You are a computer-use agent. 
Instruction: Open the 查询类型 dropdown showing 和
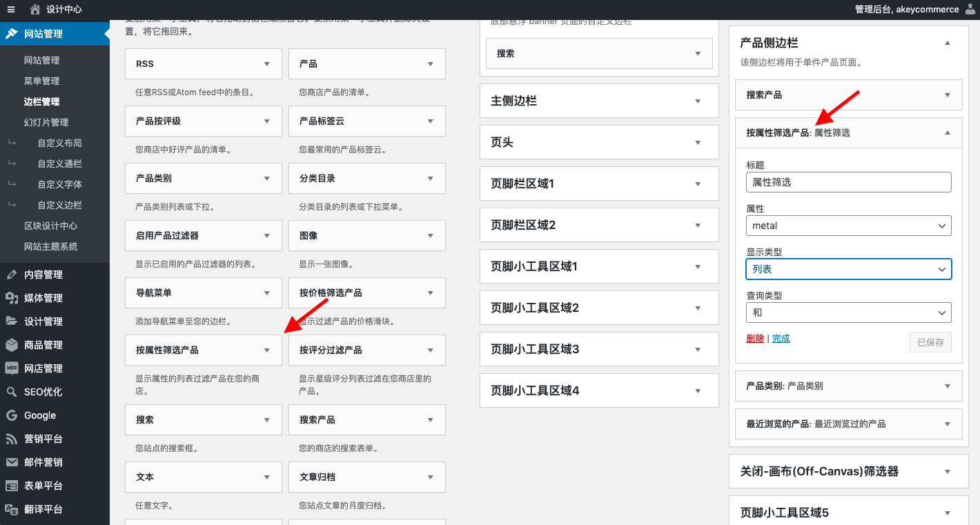[x=848, y=313]
